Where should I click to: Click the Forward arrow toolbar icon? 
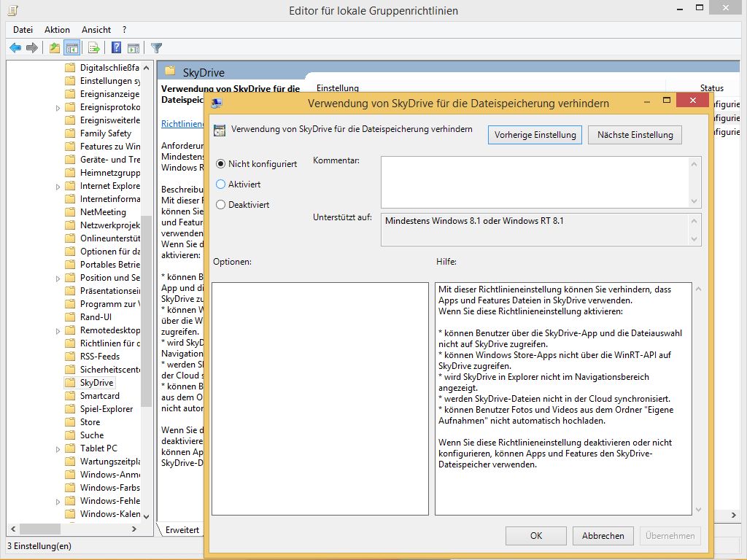coord(32,47)
